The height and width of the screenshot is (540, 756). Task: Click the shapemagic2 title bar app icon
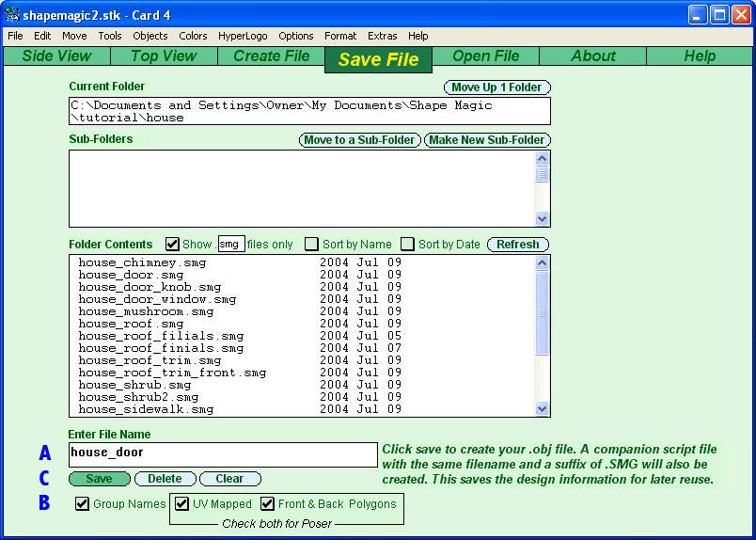tap(13, 15)
